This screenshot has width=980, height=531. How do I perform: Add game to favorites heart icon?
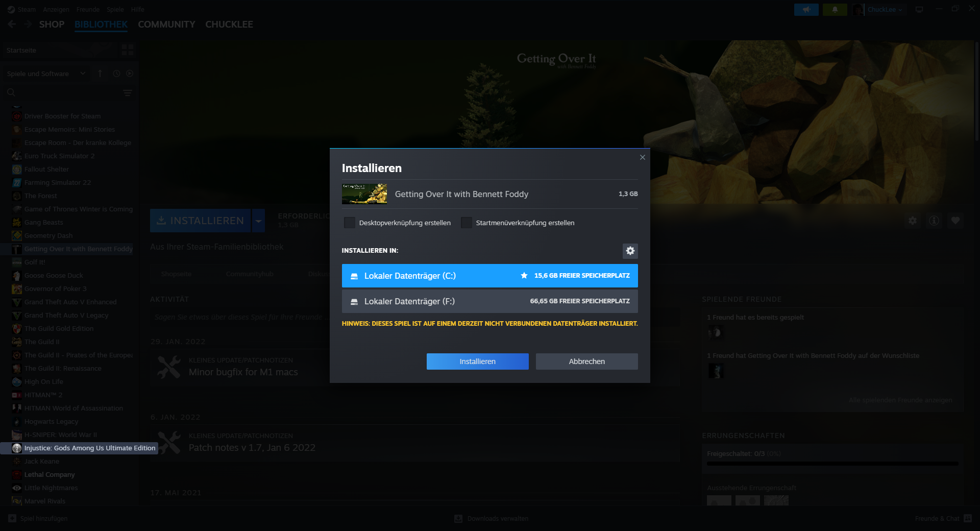click(x=955, y=221)
